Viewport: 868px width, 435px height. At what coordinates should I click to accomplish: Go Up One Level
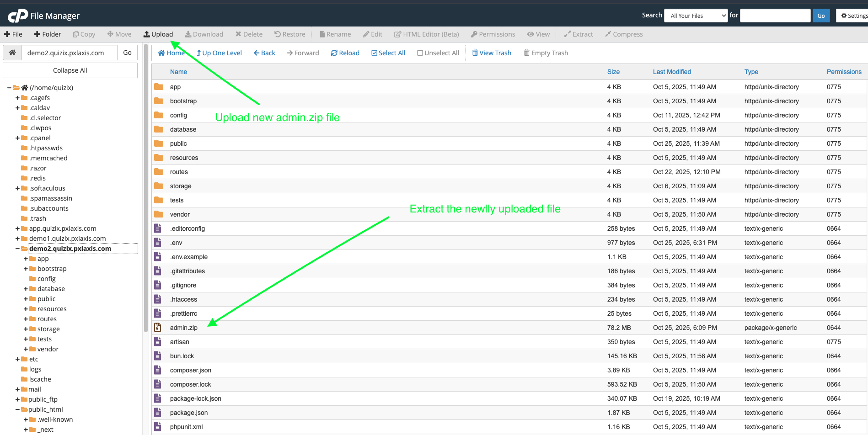(219, 53)
